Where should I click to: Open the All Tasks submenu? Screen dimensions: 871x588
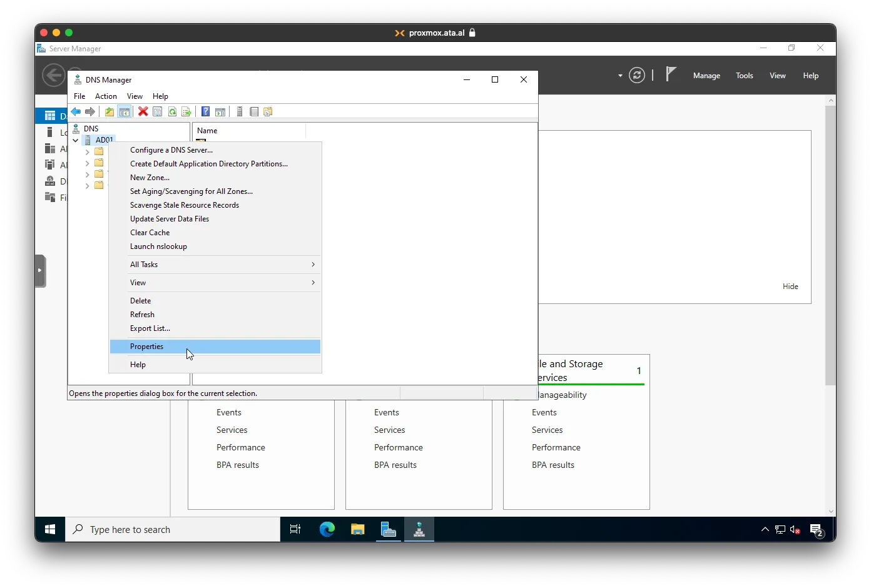215,265
